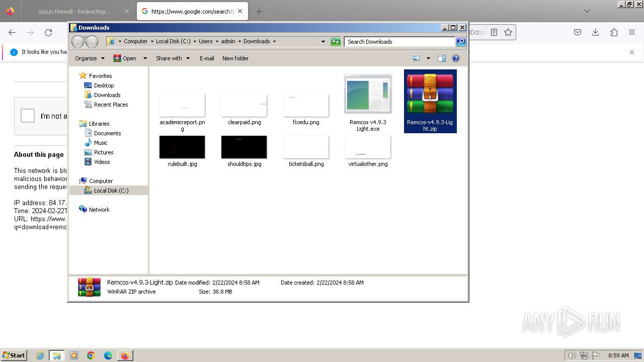Click Computer in the address breadcrumb

pyautogui.click(x=136, y=41)
